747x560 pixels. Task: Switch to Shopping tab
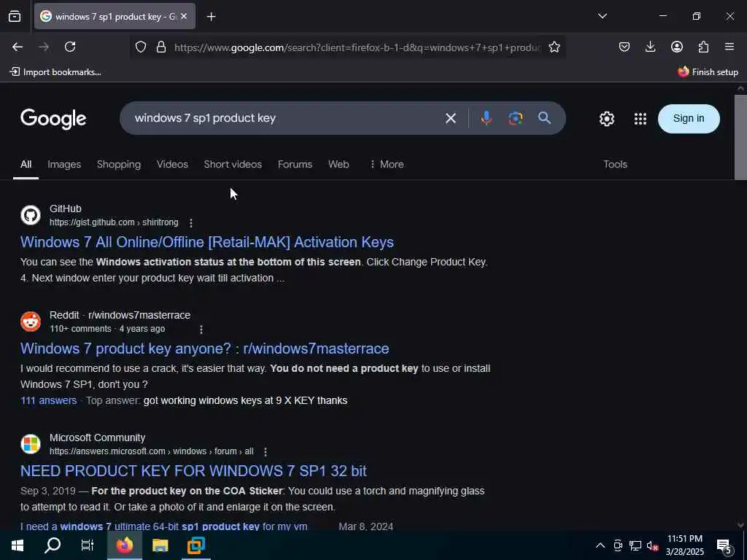pyautogui.click(x=119, y=164)
